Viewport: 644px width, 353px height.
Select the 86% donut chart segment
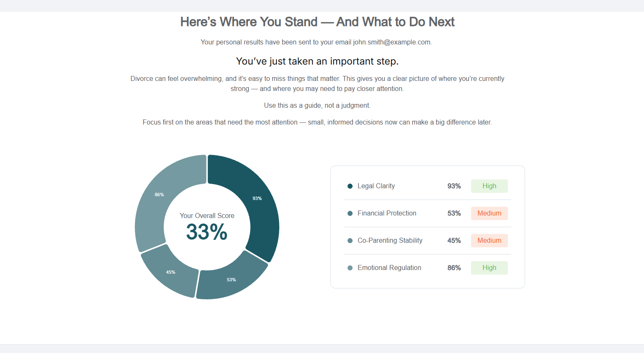coord(160,195)
